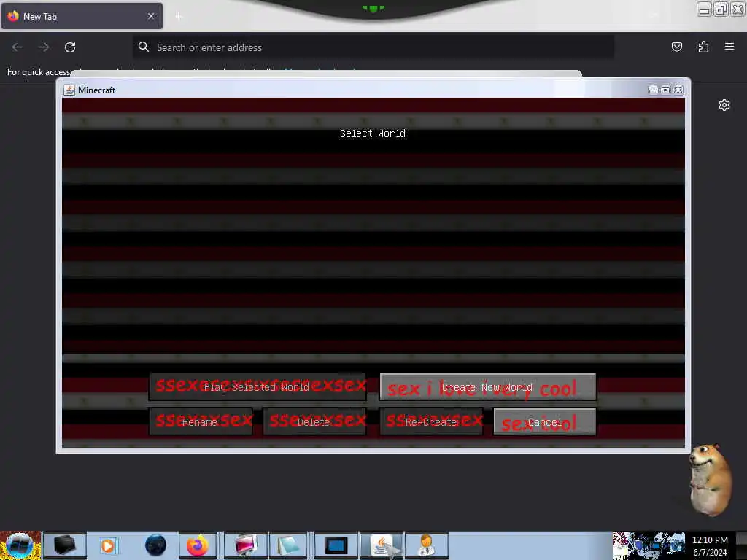Maximize the Minecraft window
747x560 pixels.
pos(665,90)
